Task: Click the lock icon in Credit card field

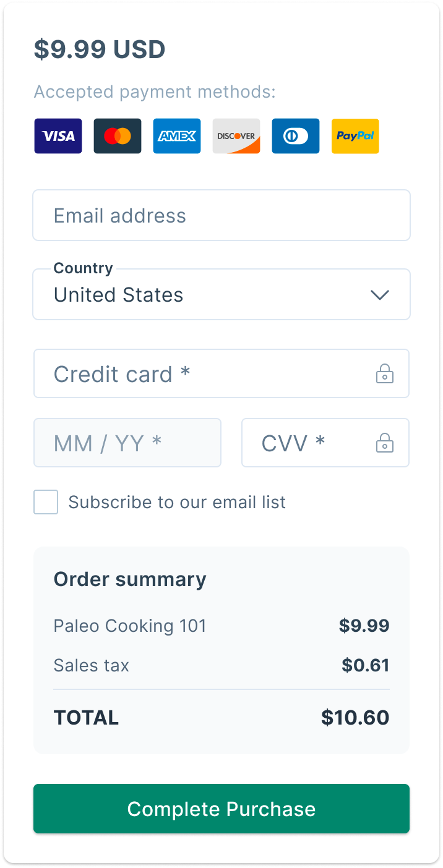Action: pos(385,374)
